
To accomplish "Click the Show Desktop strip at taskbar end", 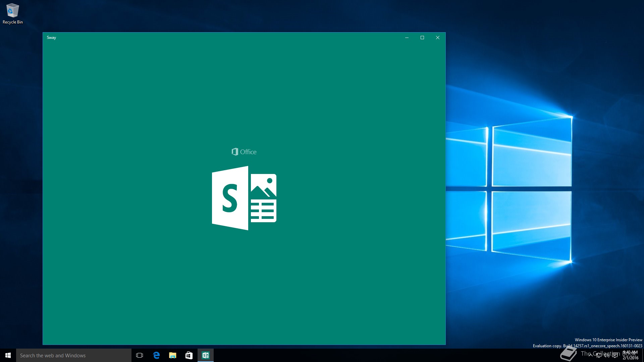I will click(643, 355).
